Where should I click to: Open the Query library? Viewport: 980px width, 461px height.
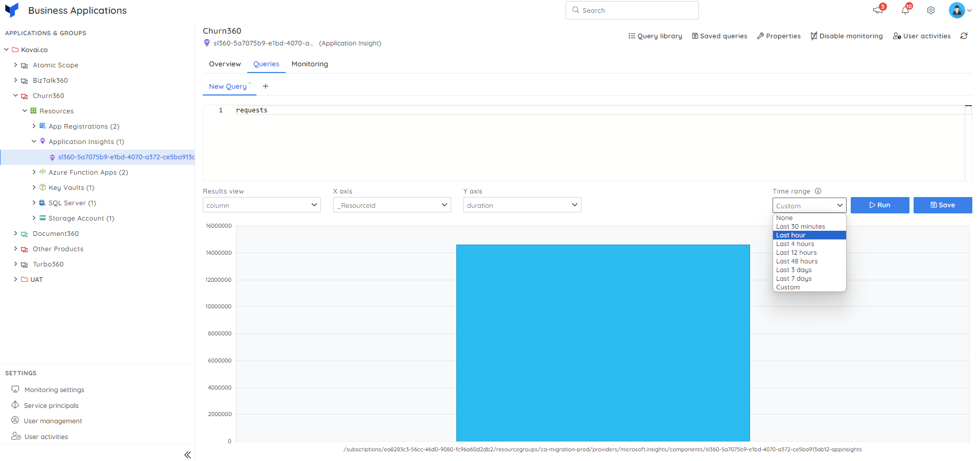(655, 36)
